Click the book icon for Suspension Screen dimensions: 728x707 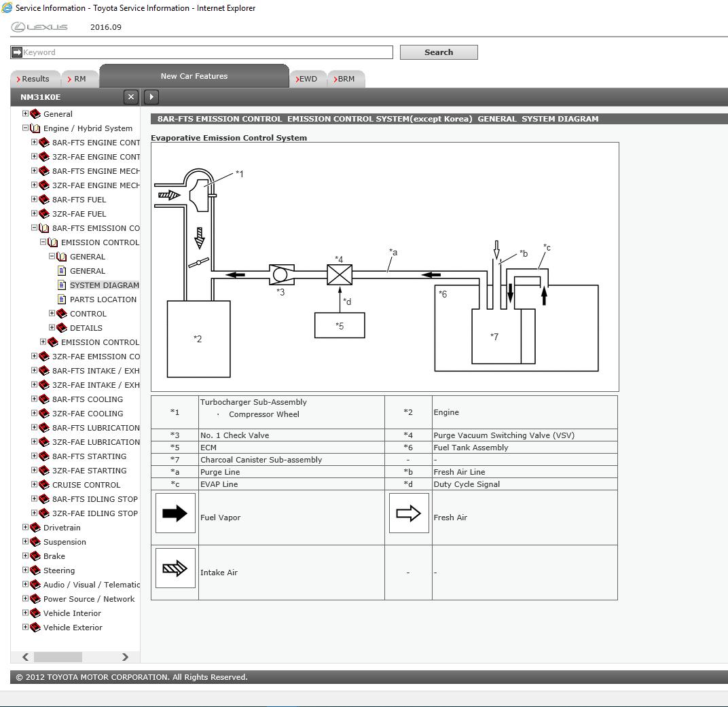35,542
